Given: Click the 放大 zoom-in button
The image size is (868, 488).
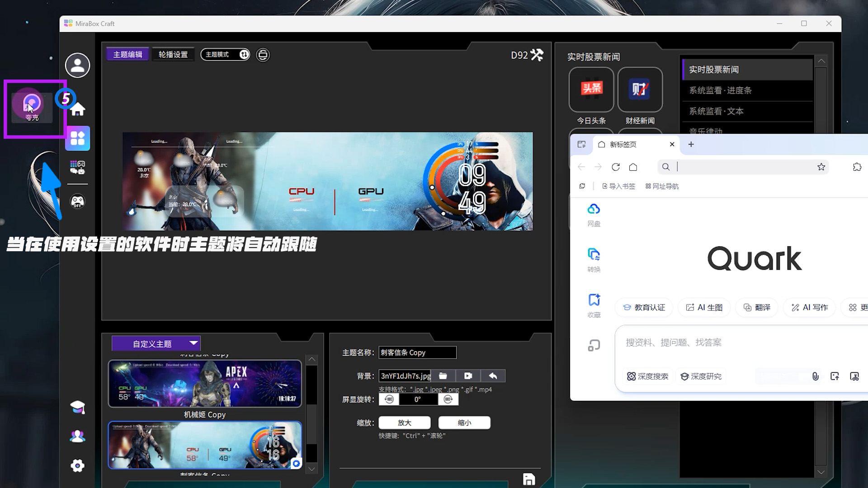Looking at the screenshot, I should pos(405,423).
